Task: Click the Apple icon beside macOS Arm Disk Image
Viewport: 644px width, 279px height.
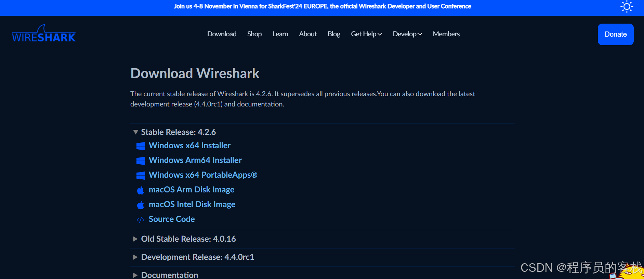Action: point(141,190)
